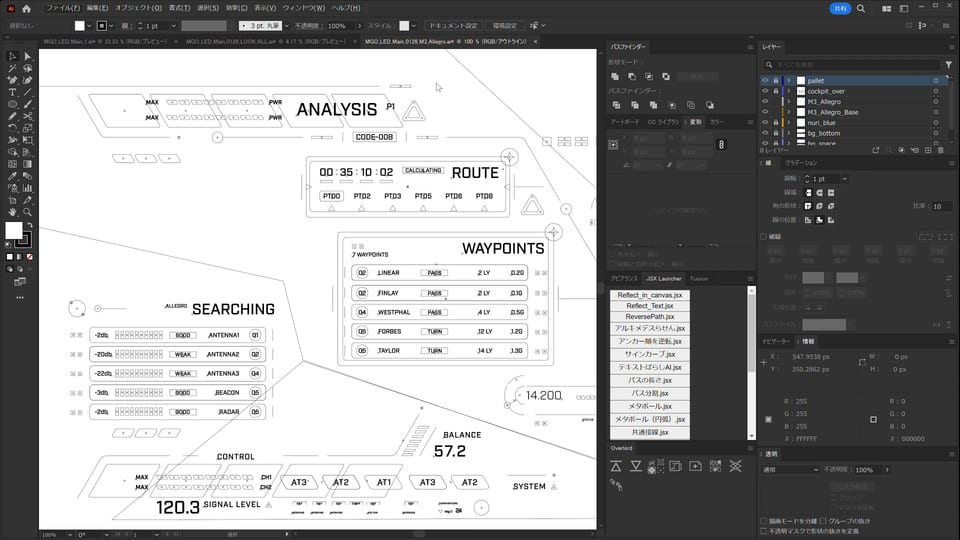960x540 pixels.
Task: Expand the M3_Allegro layer
Action: click(788, 102)
